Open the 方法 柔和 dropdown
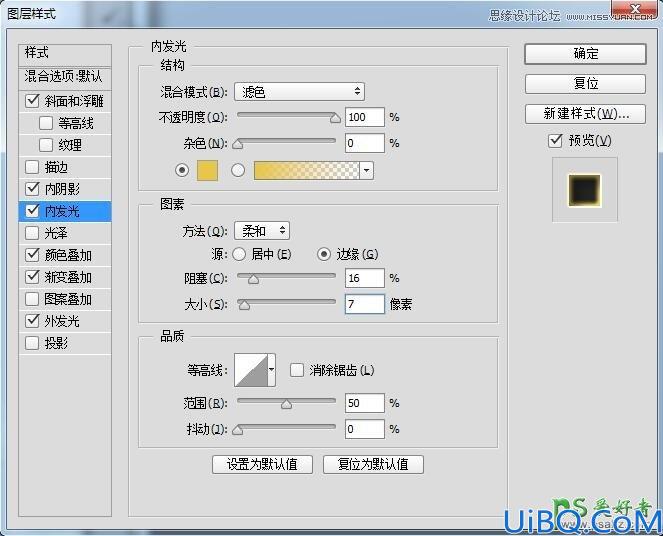 click(x=262, y=231)
